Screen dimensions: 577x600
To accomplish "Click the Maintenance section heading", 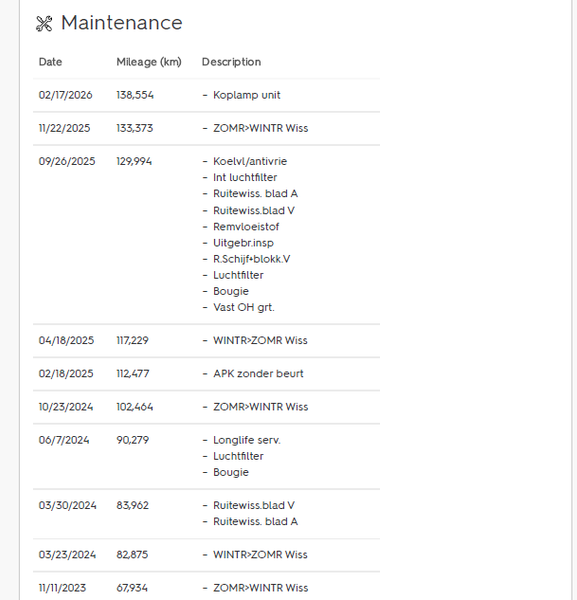I will pyautogui.click(x=122, y=23).
